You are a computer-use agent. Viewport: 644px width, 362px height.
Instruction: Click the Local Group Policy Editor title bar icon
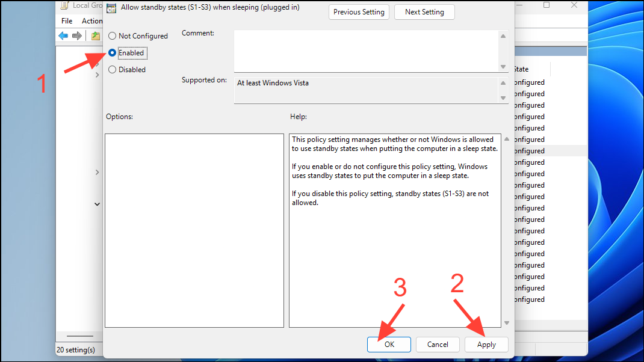(64, 5)
